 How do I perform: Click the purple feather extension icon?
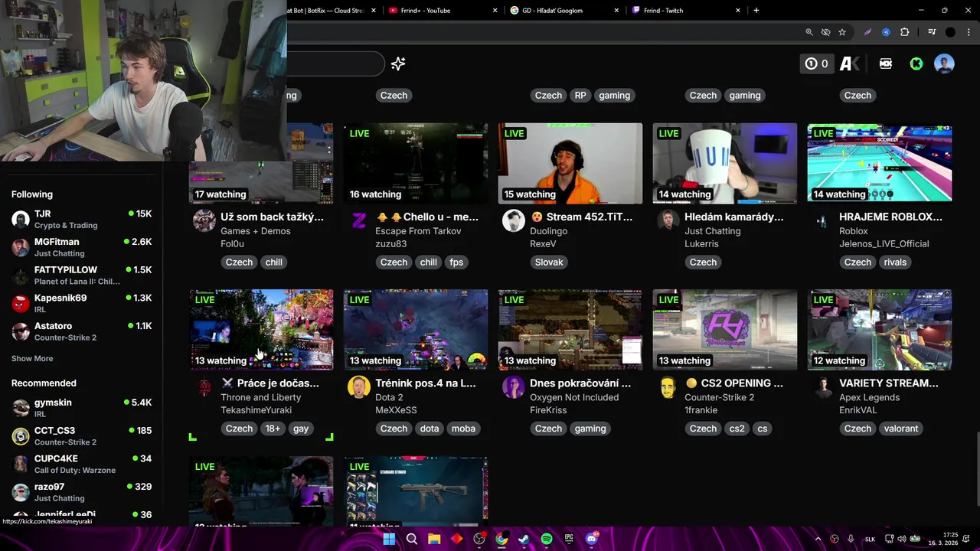pos(867,32)
